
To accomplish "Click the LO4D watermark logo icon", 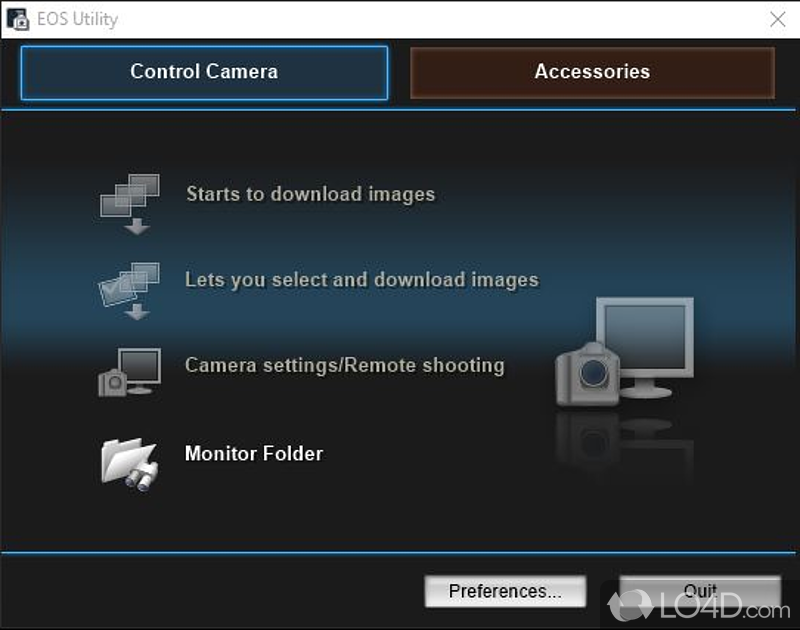I will click(630, 603).
